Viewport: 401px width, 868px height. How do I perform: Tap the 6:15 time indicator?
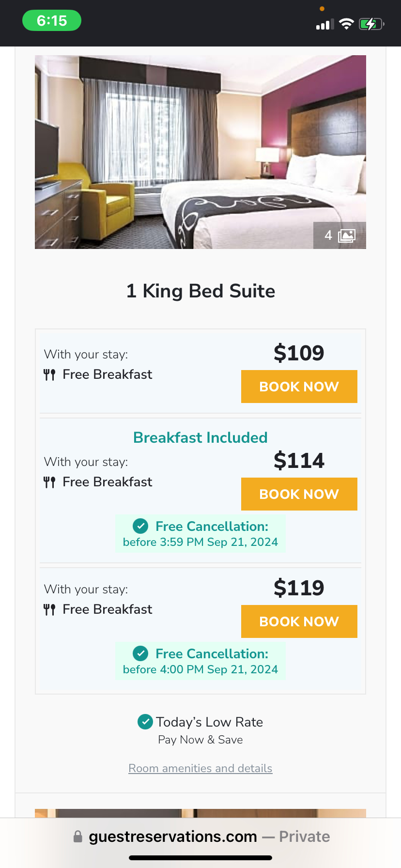pos(52,21)
